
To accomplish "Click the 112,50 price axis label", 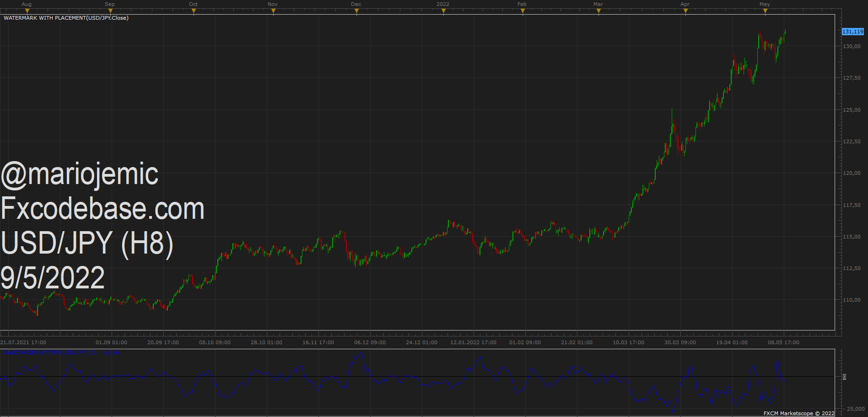I will [852, 268].
